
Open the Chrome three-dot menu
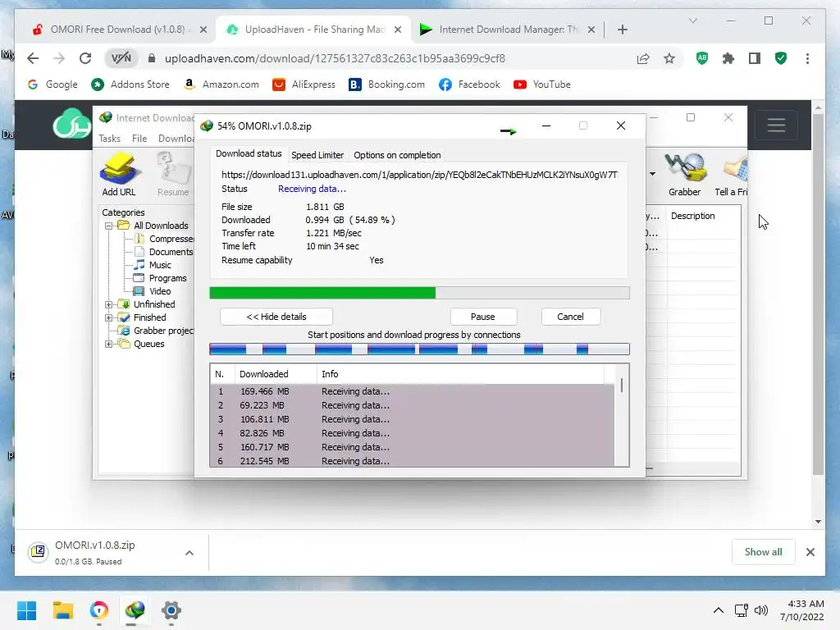click(x=807, y=58)
